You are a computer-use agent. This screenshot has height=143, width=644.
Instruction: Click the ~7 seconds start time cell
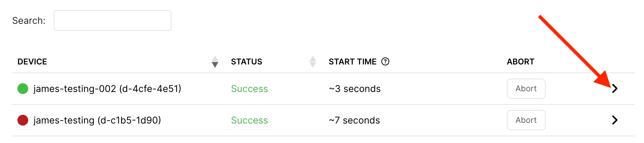click(354, 120)
